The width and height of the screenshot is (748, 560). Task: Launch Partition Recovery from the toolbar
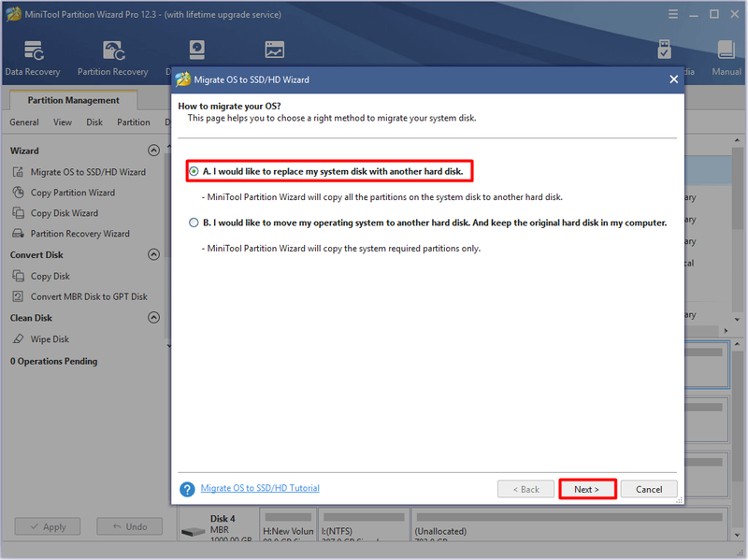[113, 57]
